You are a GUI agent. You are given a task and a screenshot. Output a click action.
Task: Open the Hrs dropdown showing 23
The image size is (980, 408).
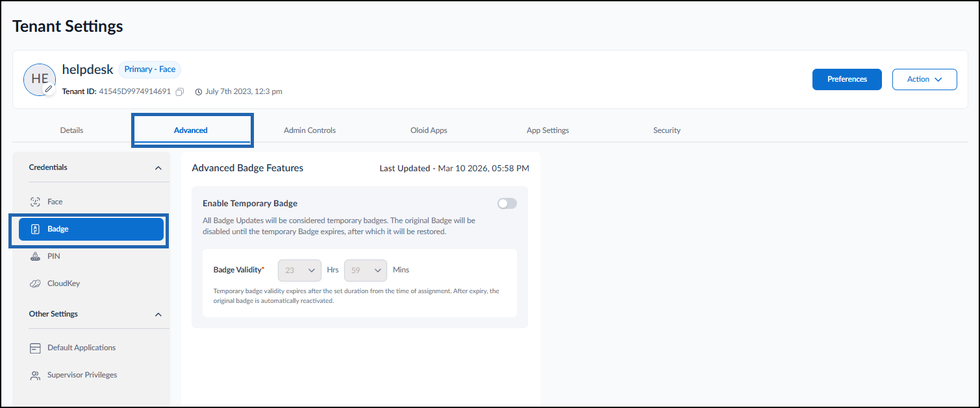tap(300, 270)
